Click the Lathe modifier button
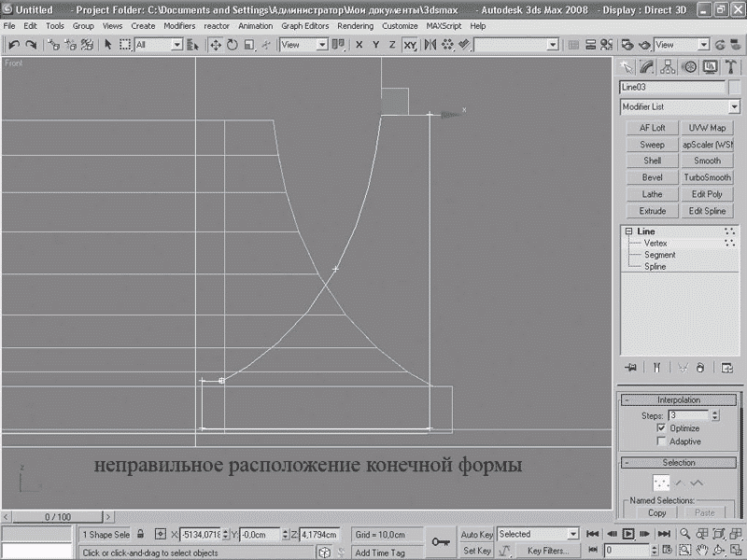This screenshot has height=560, width=747. tap(652, 194)
